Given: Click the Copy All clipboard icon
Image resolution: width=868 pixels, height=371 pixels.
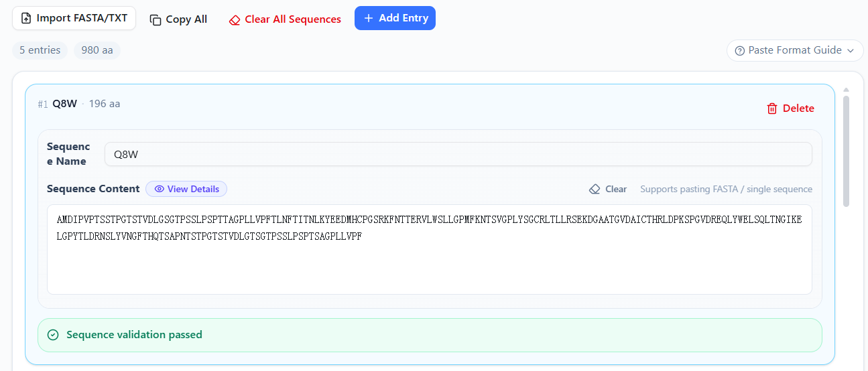Looking at the screenshot, I should coord(156,20).
